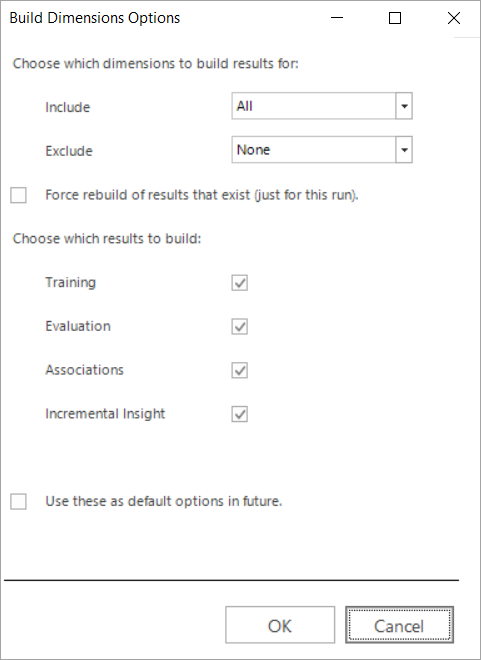Maximize the Build Dimensions Options window

pos(395,18)
